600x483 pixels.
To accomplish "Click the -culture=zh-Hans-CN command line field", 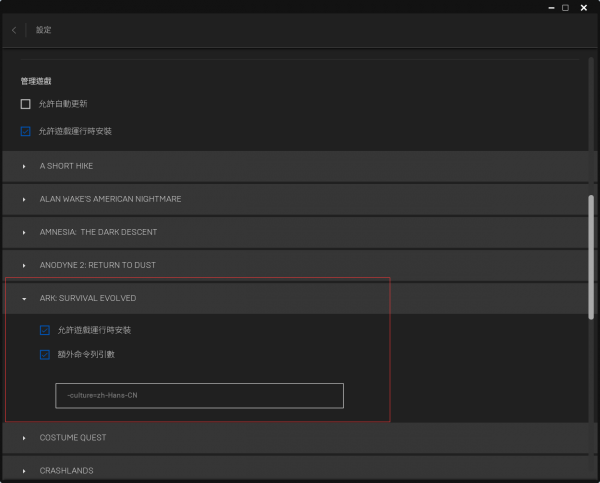I will [x=199, y=395].
